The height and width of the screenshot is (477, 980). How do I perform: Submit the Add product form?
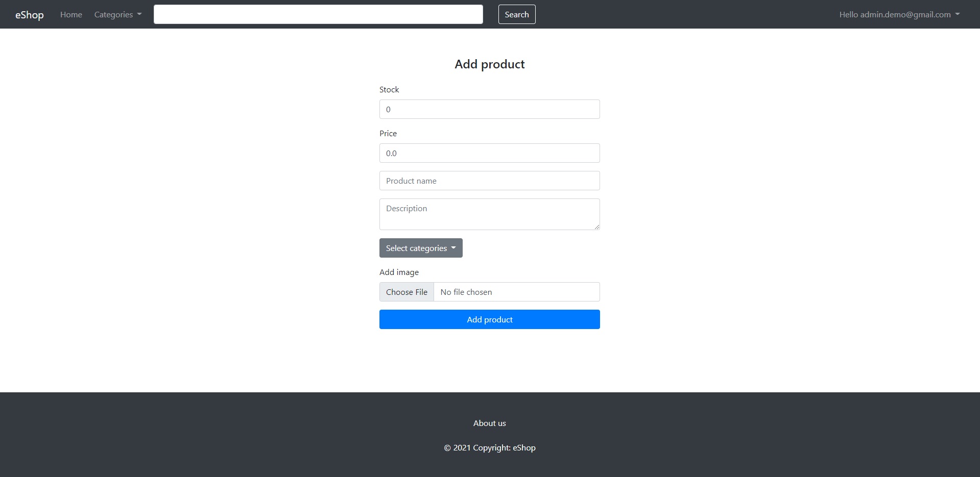[x=489, y=319]
